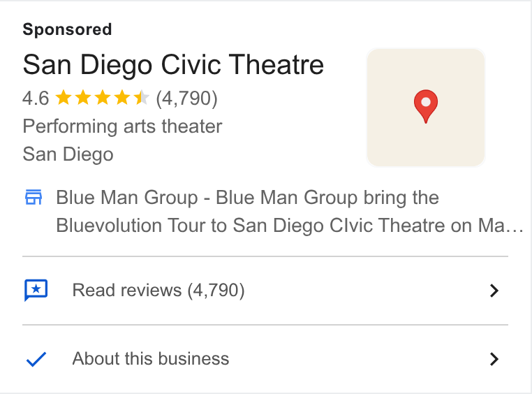The width and height of the screenshot is (532, 394).
Task: Click the truncated Bluevolution Tour text line
Action: click(x=290, y=226)
